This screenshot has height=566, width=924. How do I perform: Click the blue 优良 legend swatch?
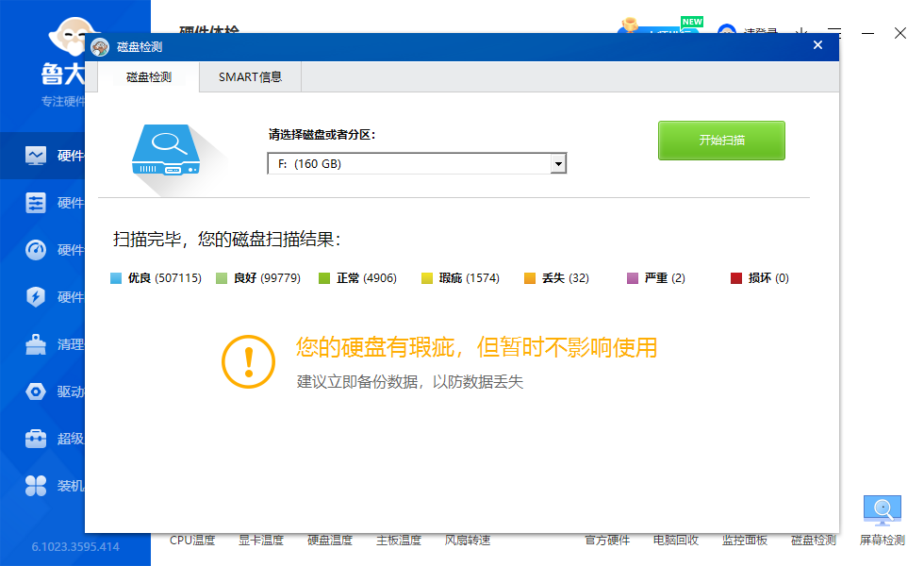117,278
